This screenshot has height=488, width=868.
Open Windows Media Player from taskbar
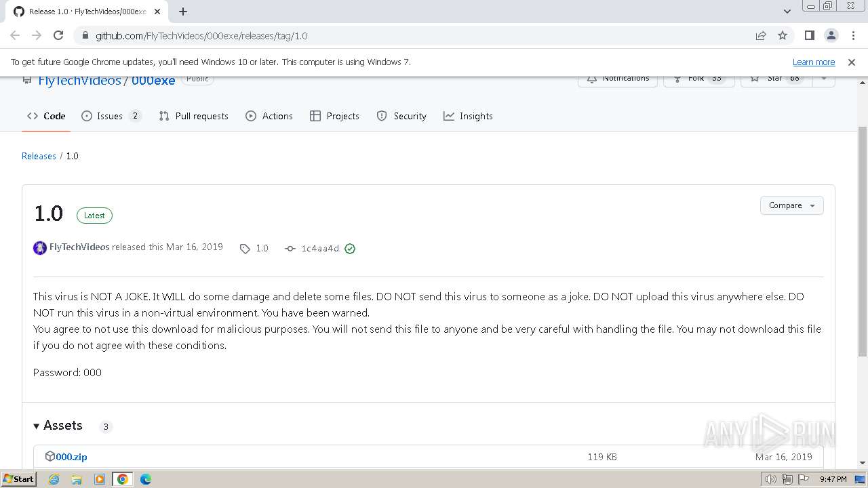(x=100, y=479)
